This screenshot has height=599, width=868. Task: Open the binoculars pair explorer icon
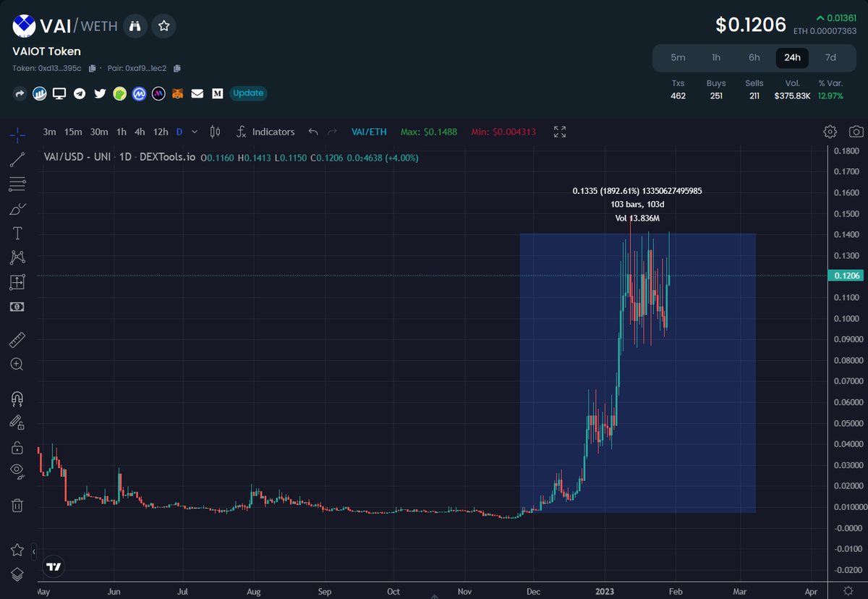(135, 26)
